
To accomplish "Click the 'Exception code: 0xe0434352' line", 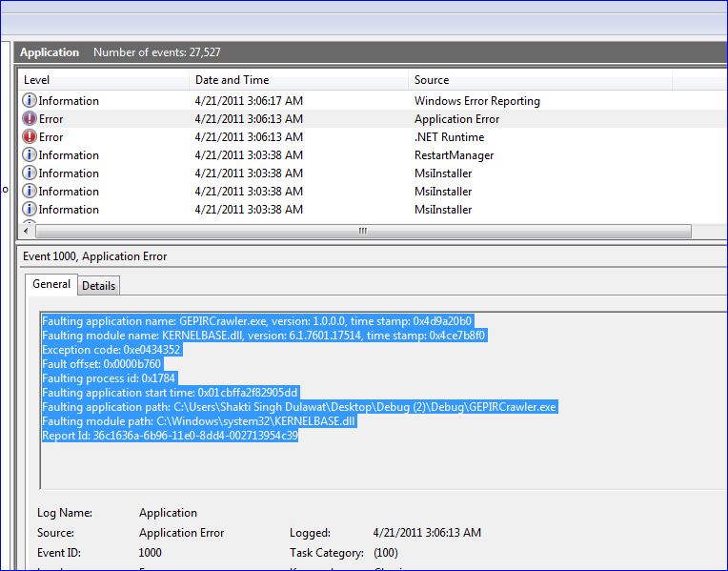I will tap(111, 350).
